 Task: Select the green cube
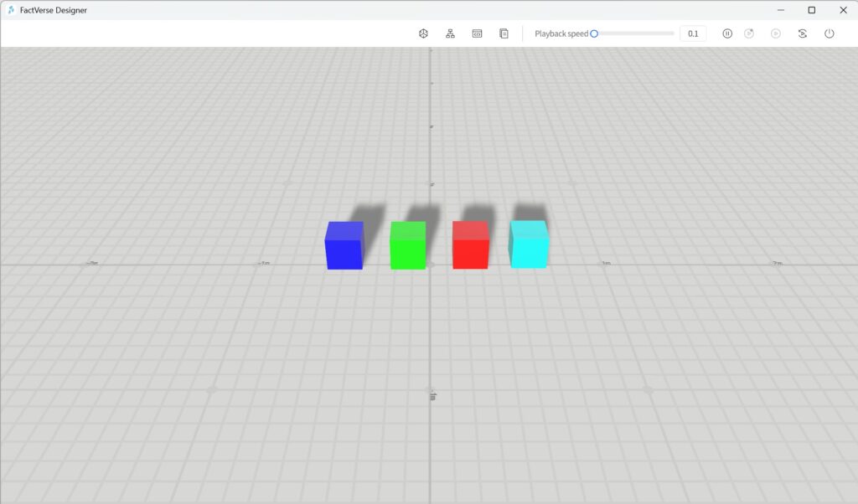point(407,245)
